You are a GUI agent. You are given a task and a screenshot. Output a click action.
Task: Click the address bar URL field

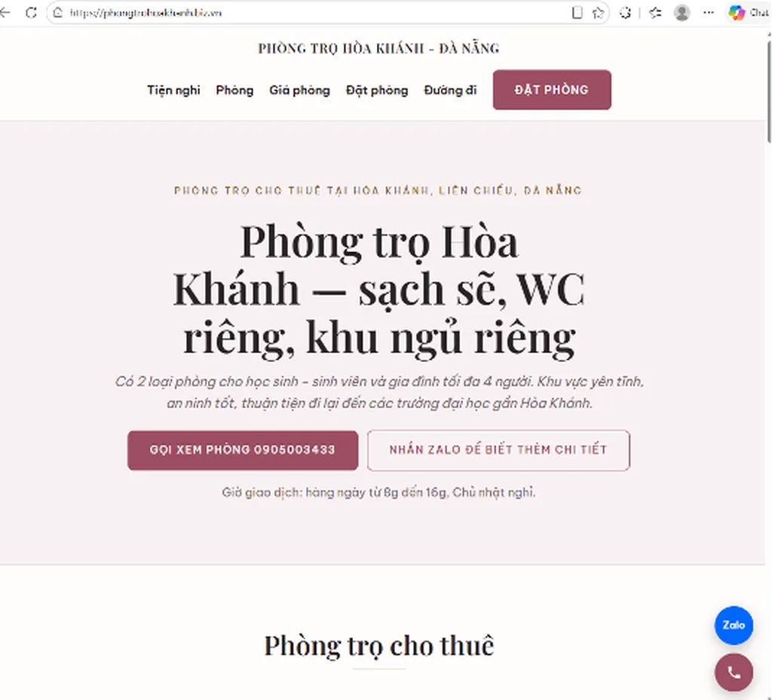pos(315,13)
